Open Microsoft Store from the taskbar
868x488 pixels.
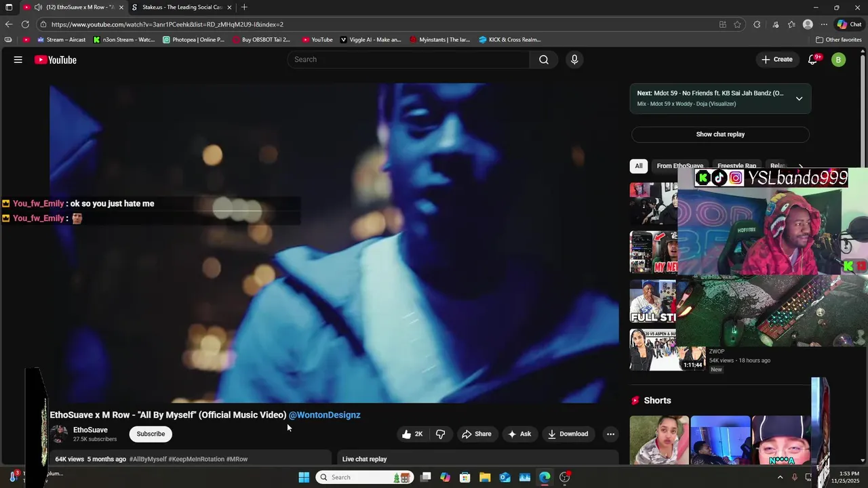pyautogui.click(x=465, y=477)
